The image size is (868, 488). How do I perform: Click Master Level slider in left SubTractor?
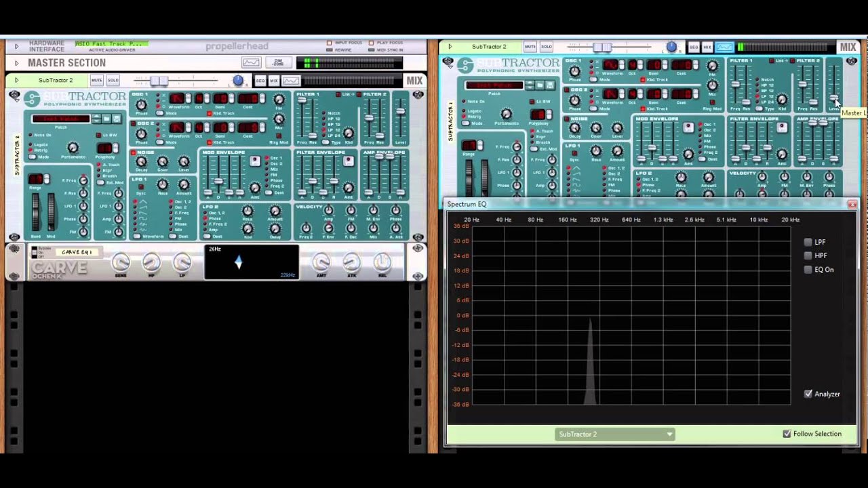coord(400,113)
